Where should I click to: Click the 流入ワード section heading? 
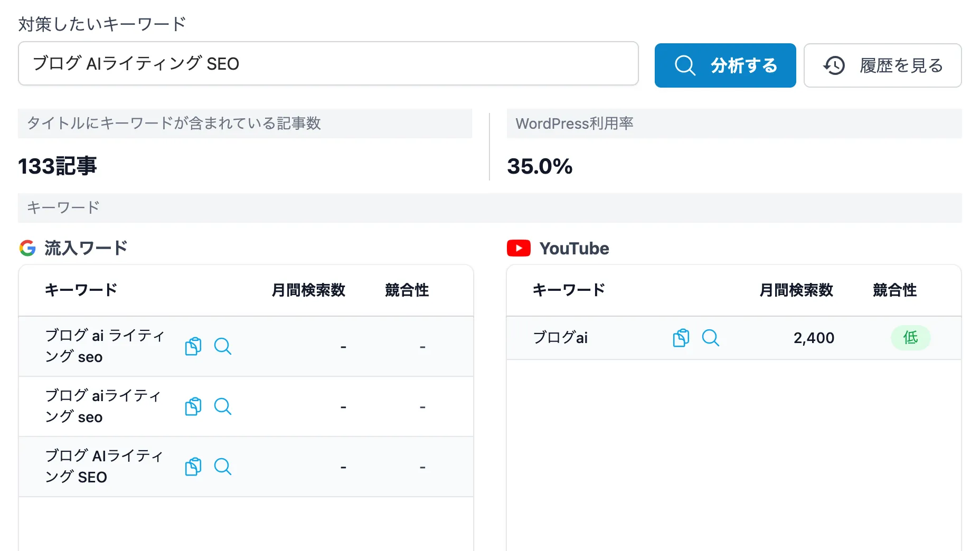click(86, 248)
